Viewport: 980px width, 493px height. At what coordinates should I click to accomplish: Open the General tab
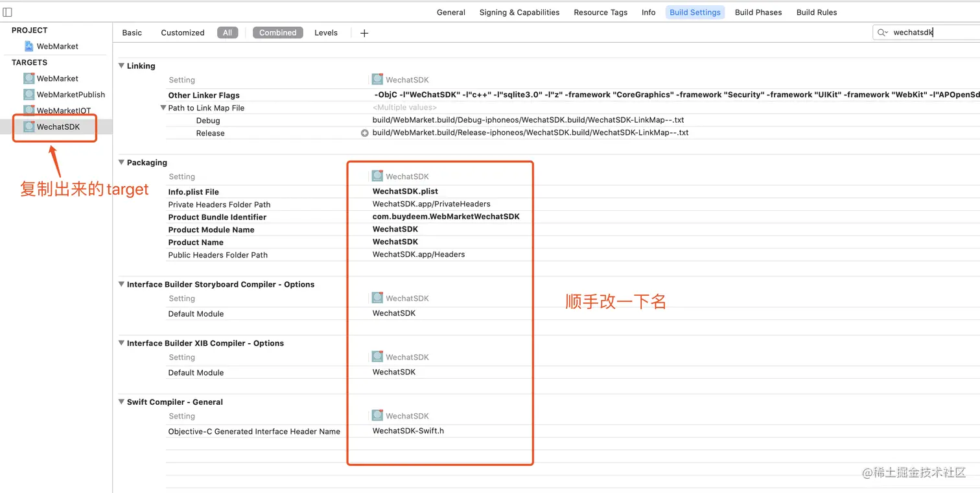coord(451,12)
